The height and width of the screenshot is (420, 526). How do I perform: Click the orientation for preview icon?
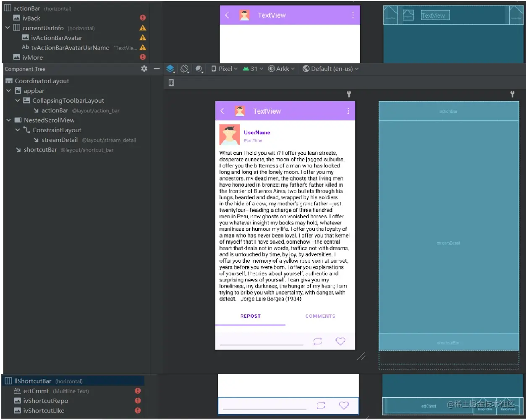(184, 68)
